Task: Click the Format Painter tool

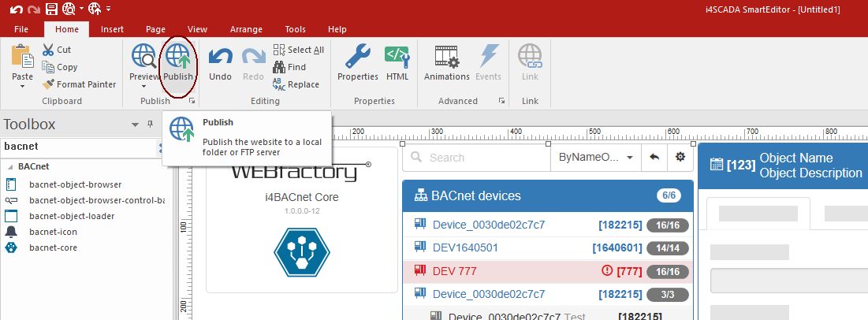Action: pos(79,84)
